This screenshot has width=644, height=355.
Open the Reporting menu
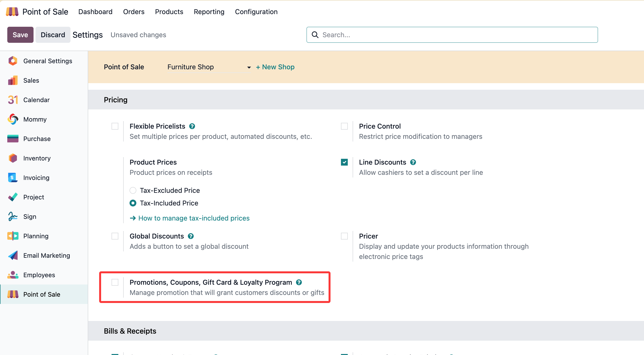tap(209, 12)
